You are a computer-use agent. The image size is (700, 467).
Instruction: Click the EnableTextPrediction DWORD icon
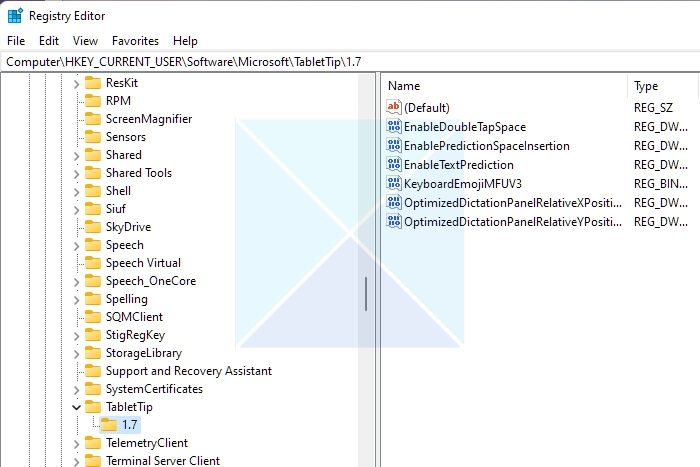394,164
